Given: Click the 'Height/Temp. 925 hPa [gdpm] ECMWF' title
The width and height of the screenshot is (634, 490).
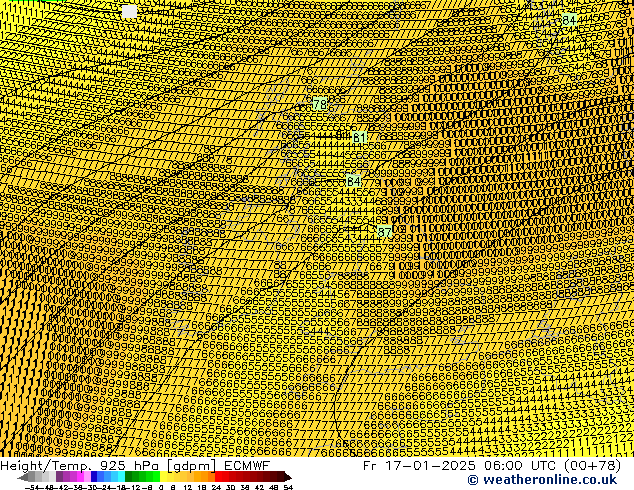Looking at the screenshot, I should click(x=135, y=465).
